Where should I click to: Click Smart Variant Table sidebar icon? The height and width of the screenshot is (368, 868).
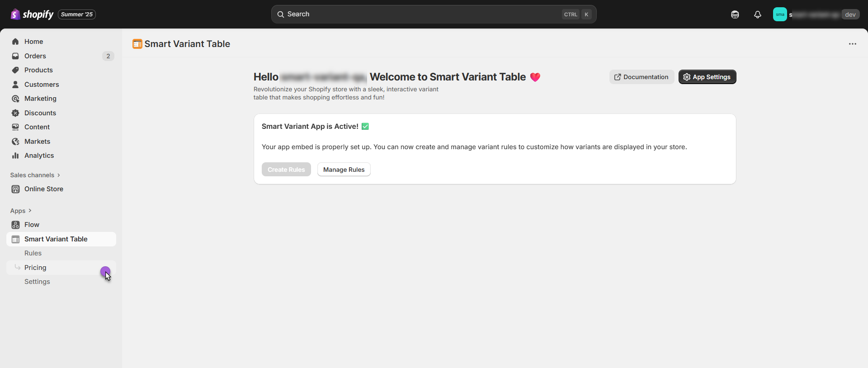pyautogui.click(x=15, y=239)
